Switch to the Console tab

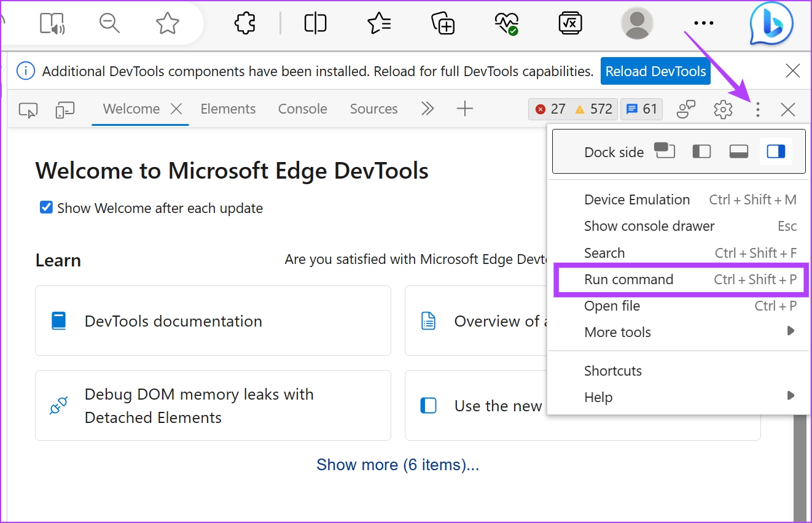tap(303, 109)
